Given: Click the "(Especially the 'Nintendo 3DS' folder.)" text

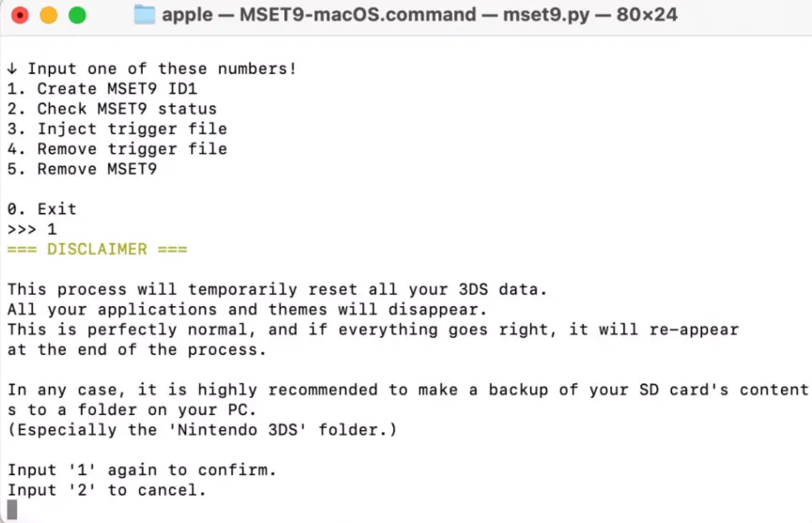Looking at the screenshot, I should [202, 430].
